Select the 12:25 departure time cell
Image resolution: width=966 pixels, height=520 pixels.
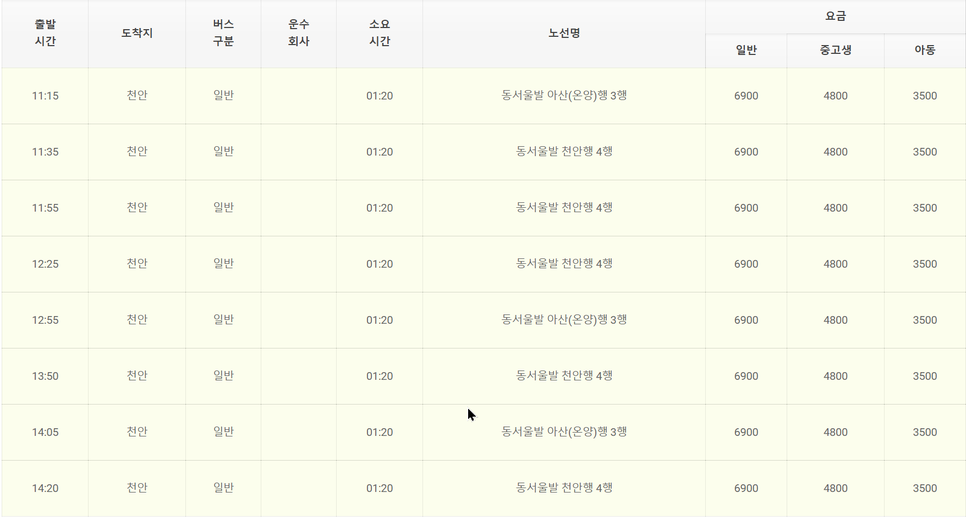click(x=45, y=264)
